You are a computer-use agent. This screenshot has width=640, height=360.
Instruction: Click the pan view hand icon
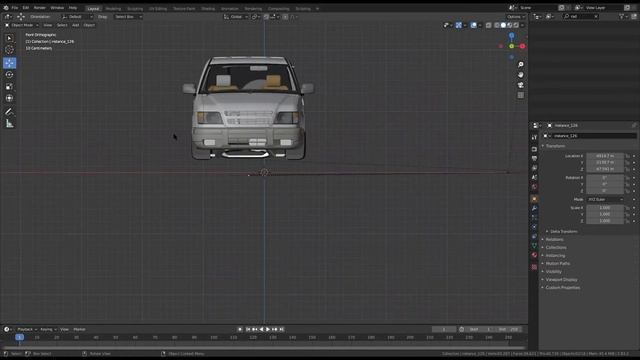(x=521, y=75)
